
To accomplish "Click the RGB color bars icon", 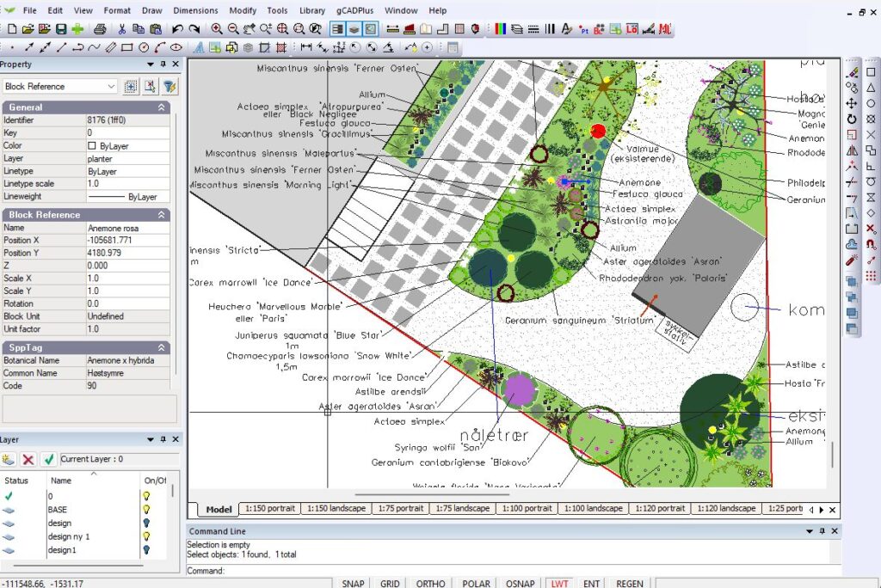I will [500, 28].
